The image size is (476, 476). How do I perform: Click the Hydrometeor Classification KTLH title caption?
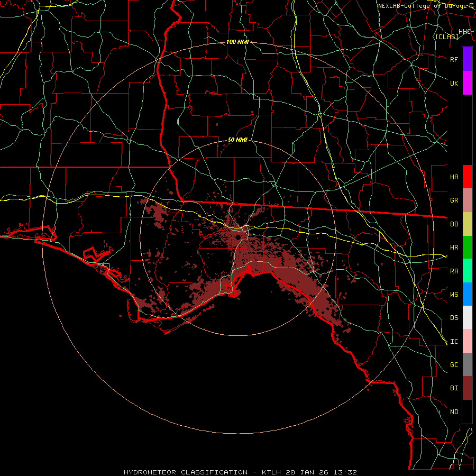coord(240,472)
